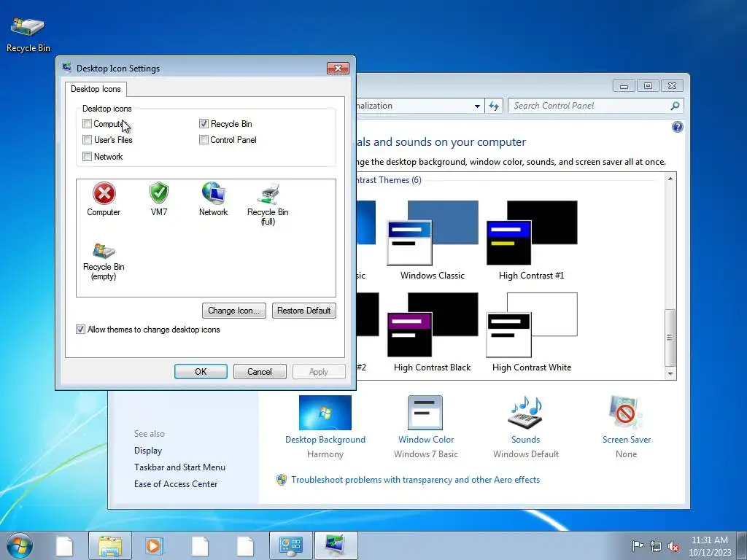Viewport: 747px width, 560px height.
Task: Click the Window Color text link
Action: pyautogui.click(x=426, y=440)
